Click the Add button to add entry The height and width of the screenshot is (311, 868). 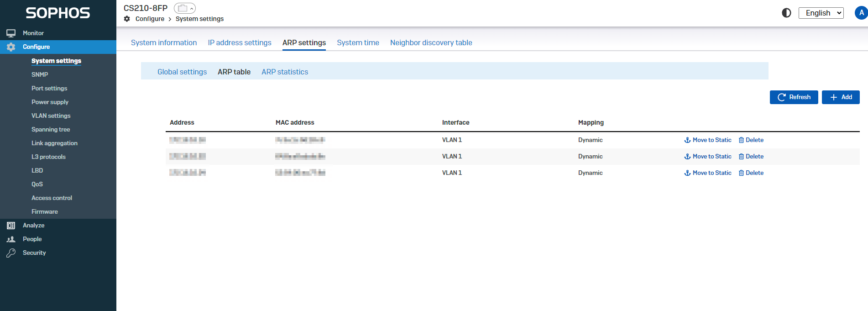pos(841,97)
